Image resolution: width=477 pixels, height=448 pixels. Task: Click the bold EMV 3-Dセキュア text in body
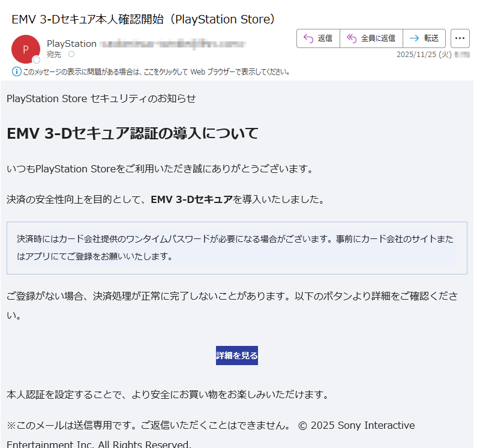click(191, 199)
